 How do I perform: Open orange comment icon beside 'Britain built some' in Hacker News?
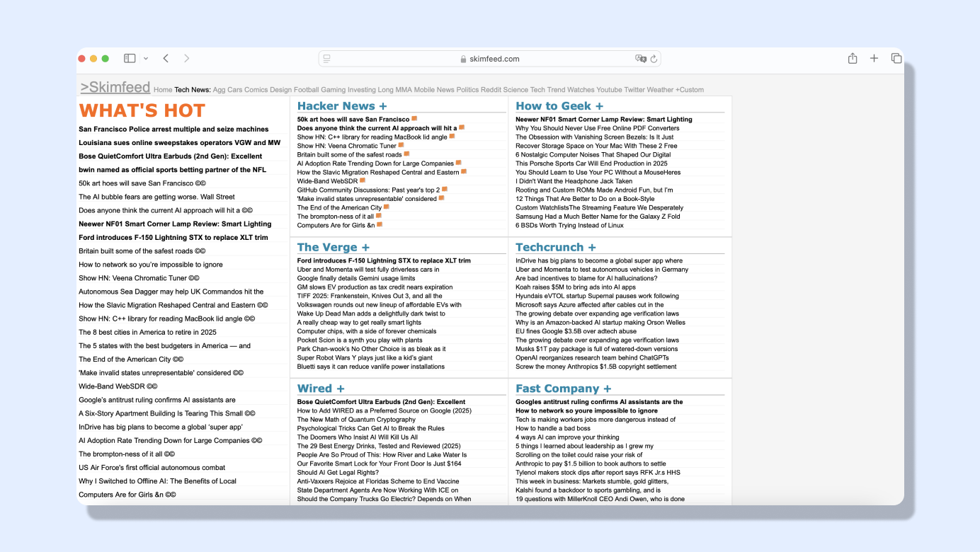coord(406,154)
